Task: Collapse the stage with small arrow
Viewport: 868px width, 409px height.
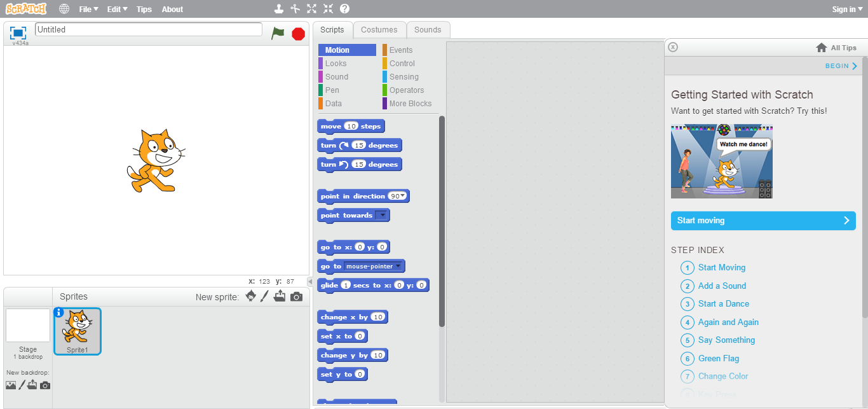Action: tap(310, 281)
